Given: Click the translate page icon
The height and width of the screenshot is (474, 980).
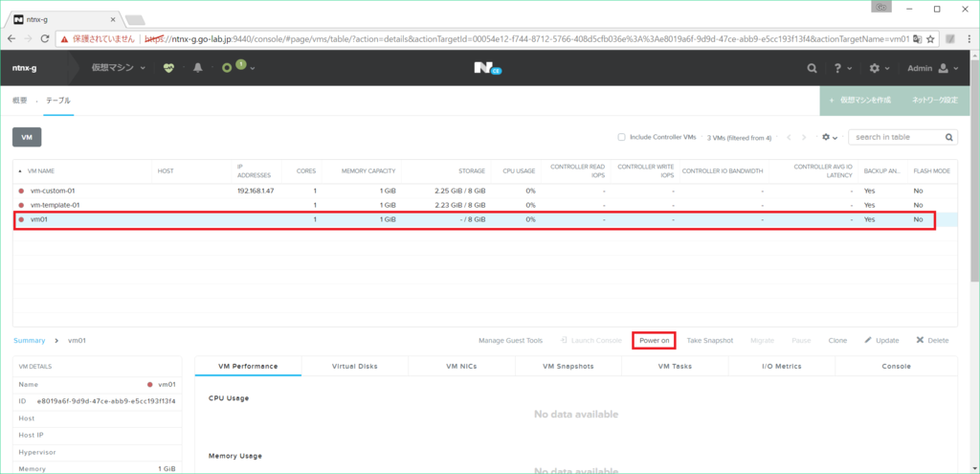Looking at the screenshot, I should [917, 38].
